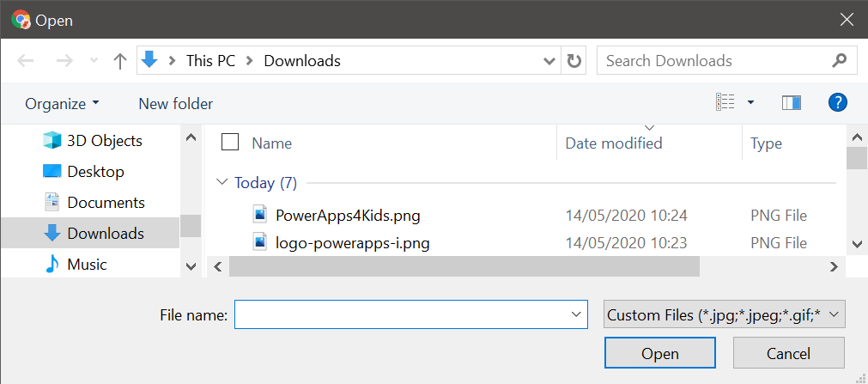Create a New folder
Image resolution: width=868 pixels, height=384 pixels.
click(x=175, y=104)
